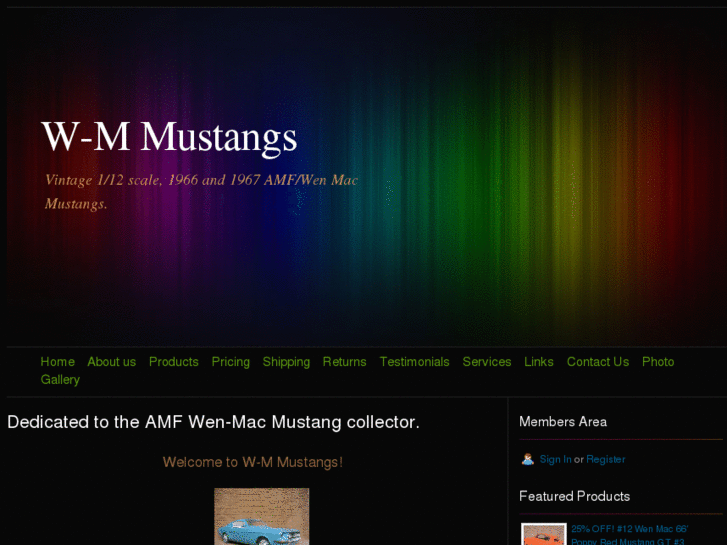Open the Testimonials page
Viewport: 727px width, 545px height.
point(415,362)
